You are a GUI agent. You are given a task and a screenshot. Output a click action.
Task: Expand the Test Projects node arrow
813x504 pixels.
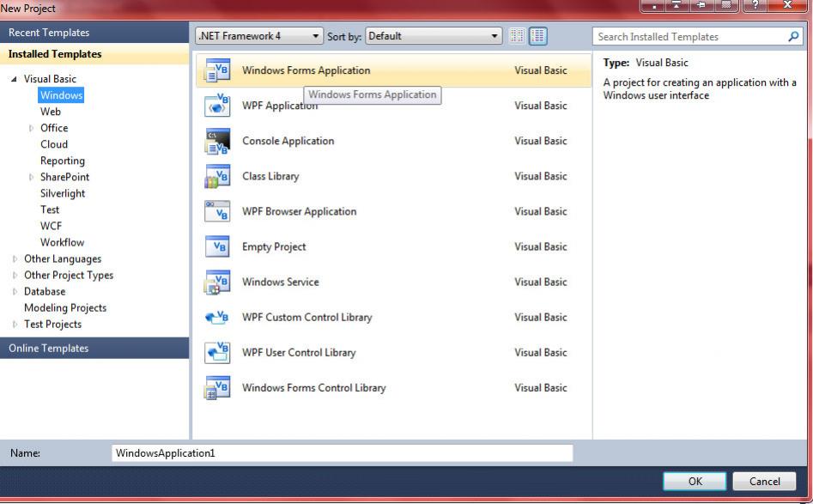click(15, 325)
